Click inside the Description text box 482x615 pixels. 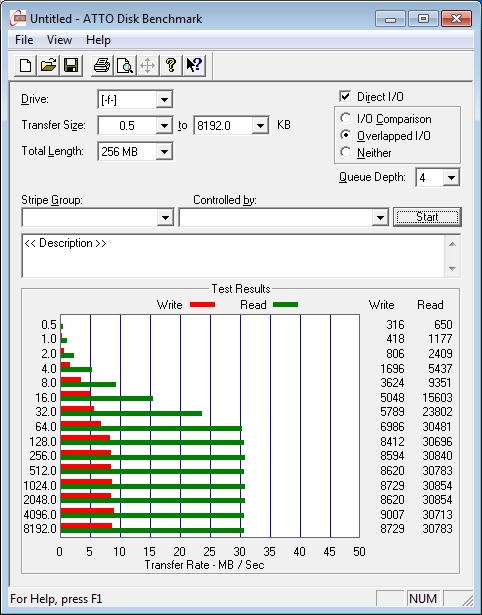tap(234, 256)
